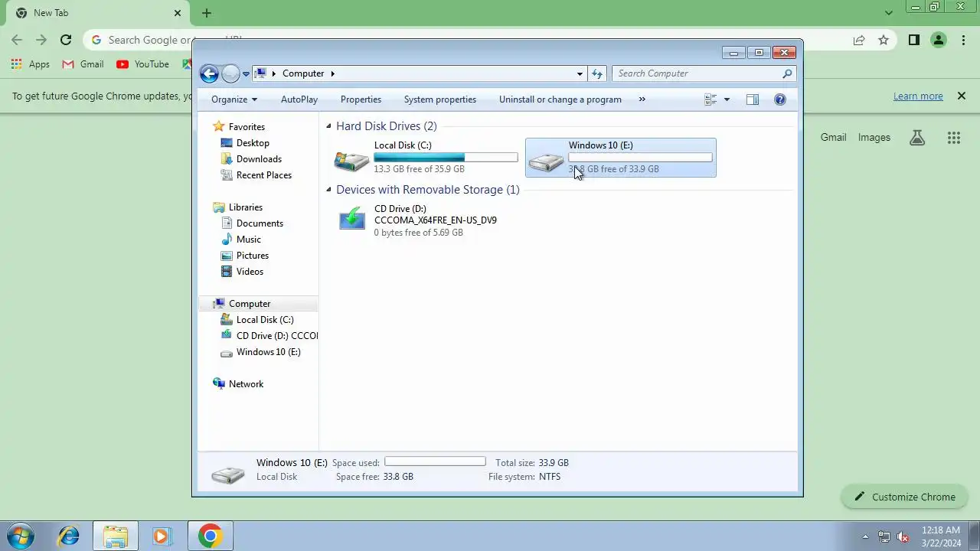Click the Customize Chrome button
The height and width of the screenshot is (551, 980).
(x=905, y=497)
